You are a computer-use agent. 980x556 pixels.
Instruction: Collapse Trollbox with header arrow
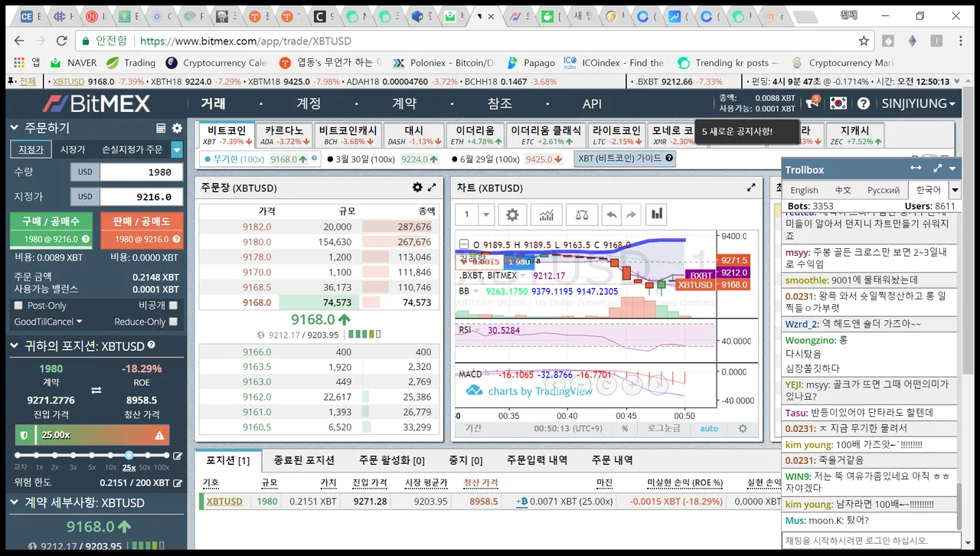(953, 168)
